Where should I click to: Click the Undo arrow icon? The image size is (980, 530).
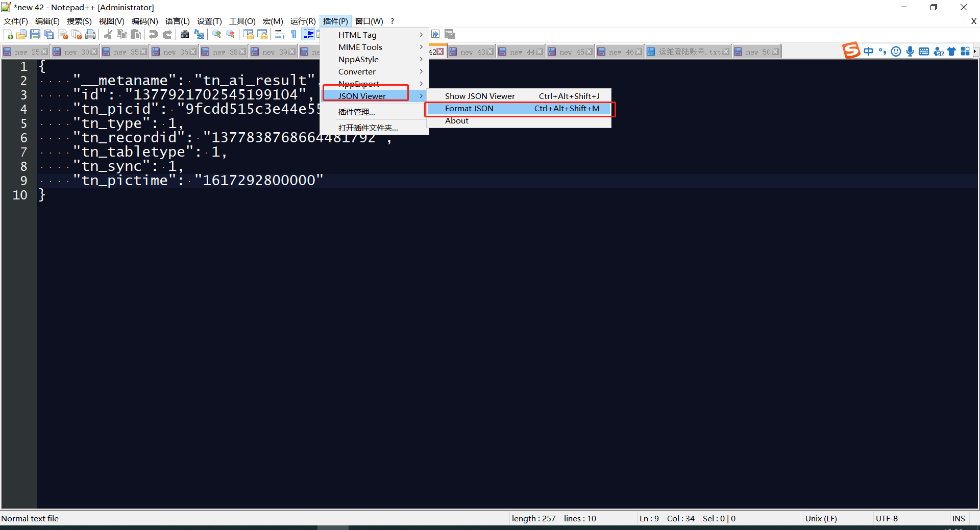click(x=153, y=34)
